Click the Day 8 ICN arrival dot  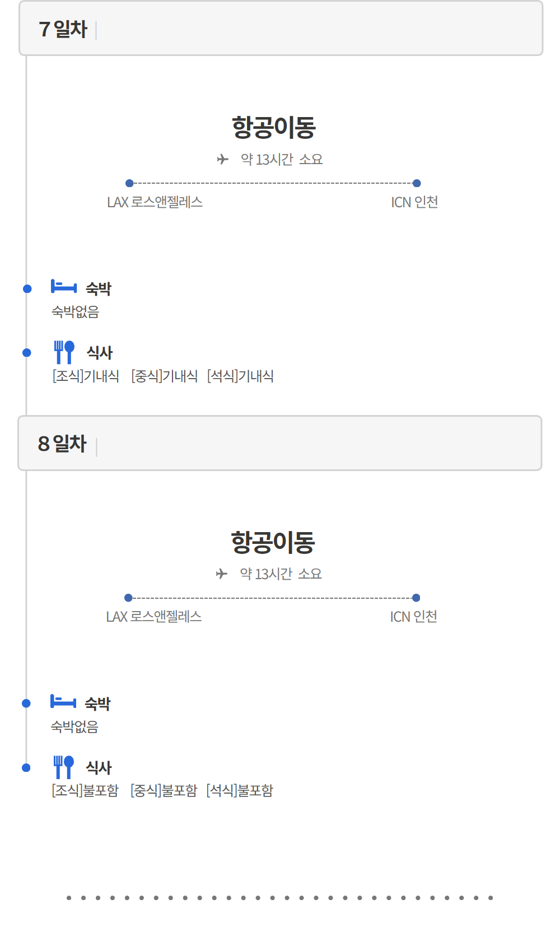(416, 598)
